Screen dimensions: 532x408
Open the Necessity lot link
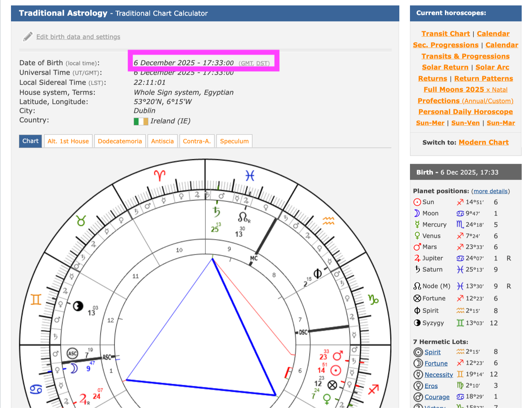point(439,375)
